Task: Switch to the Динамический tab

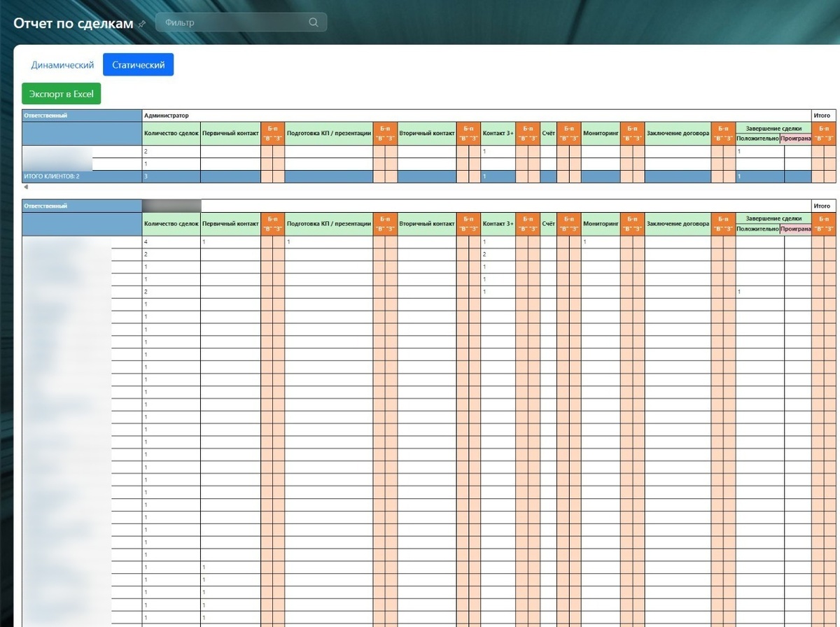Action: (x=62, y=64)
